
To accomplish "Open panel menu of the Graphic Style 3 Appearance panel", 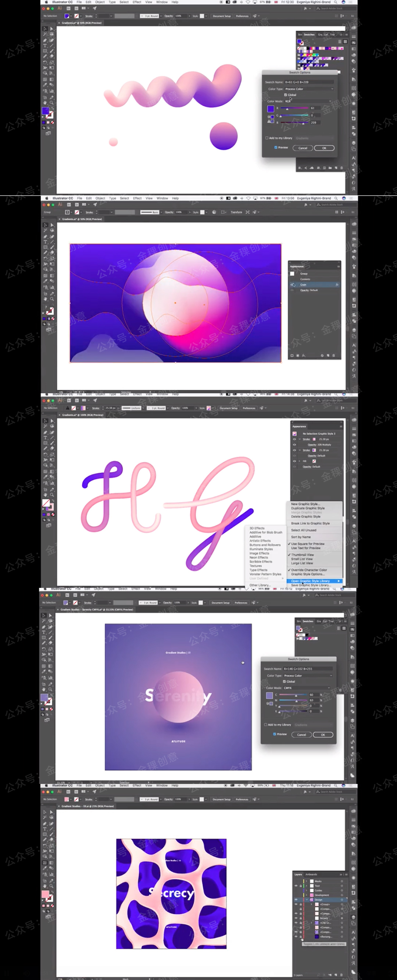I will click(x=341, y=426).
